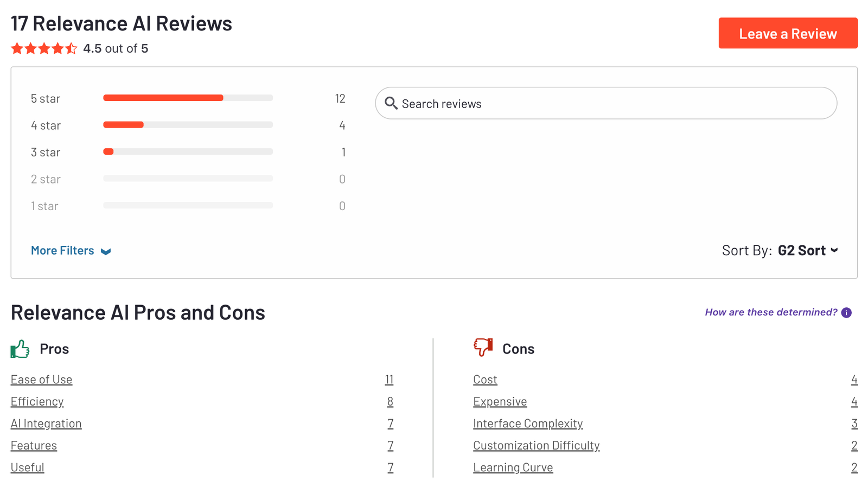Select the 3 star rating filter

click(x=188, y=152)
